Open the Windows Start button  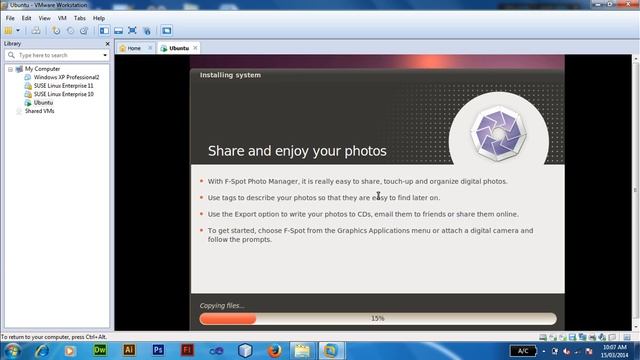[x=12, y=351]
